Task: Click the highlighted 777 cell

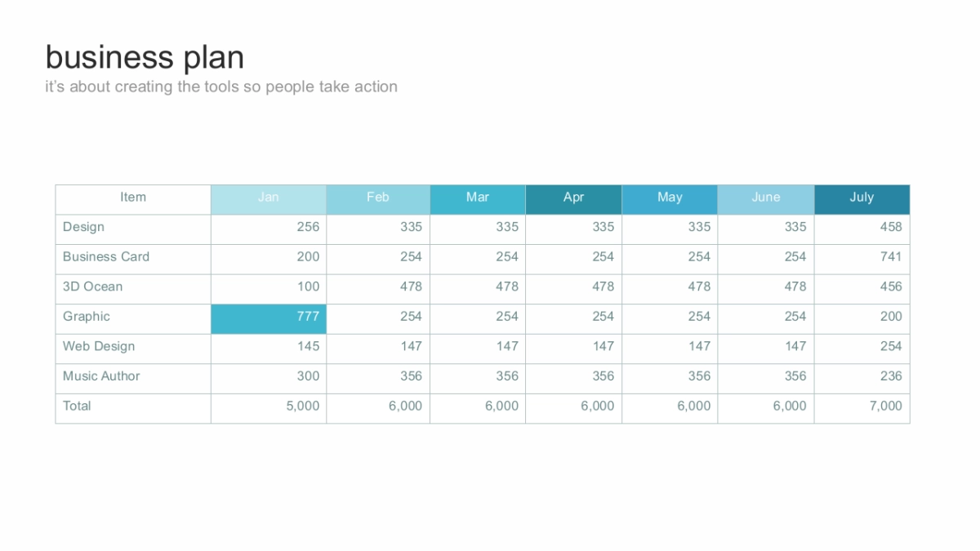Action: click(269, 317)
